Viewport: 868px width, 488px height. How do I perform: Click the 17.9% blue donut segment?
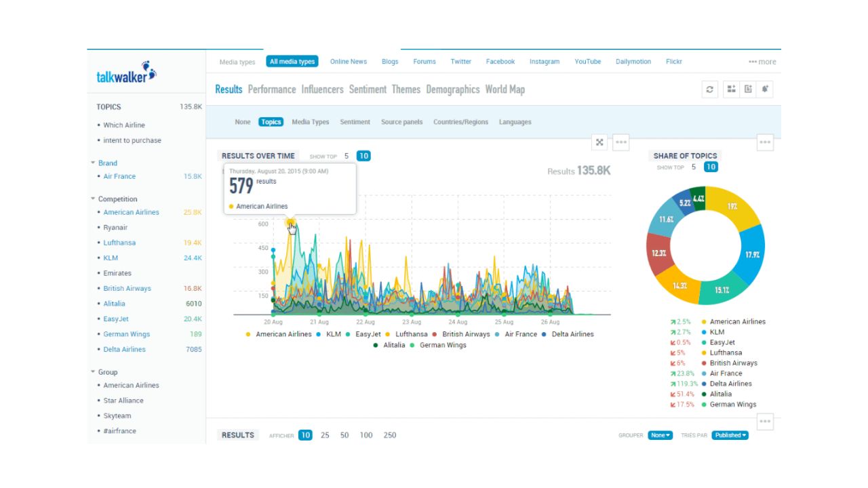(x=751, y=255)
